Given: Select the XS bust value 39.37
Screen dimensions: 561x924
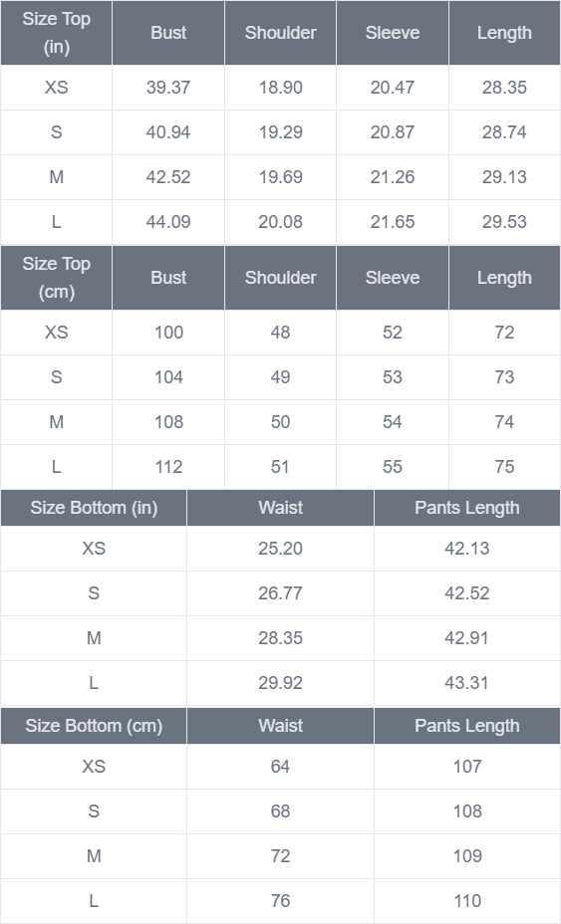Looking at the screenshot, I should coord(168,88).
